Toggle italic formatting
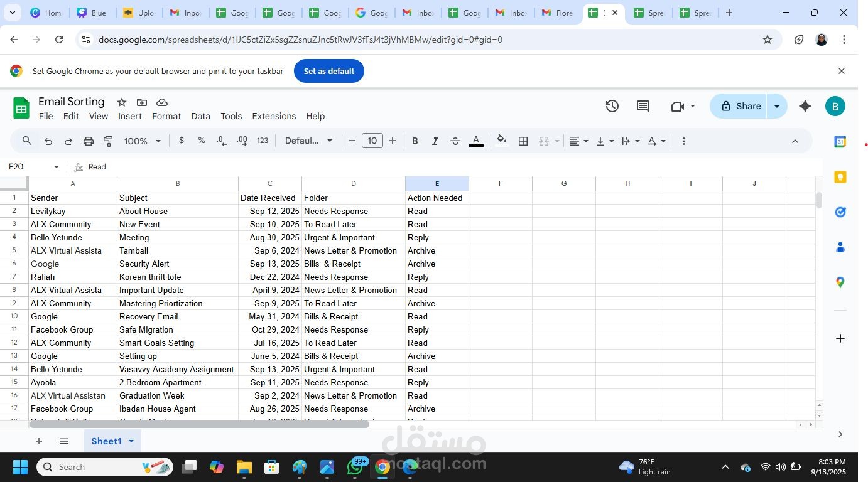The width and height of the screenshot is (868, 482). point(435,141)
